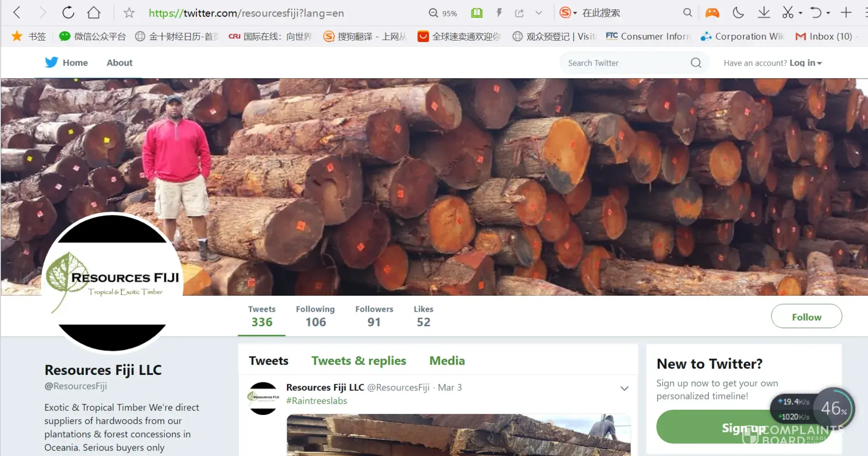Follow Resources Fiji LLC

(807, 317)
